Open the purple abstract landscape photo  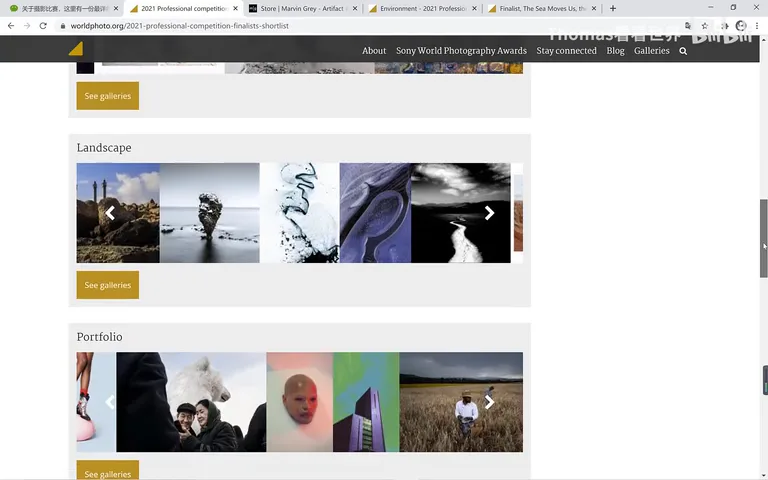tap(375, 213)
